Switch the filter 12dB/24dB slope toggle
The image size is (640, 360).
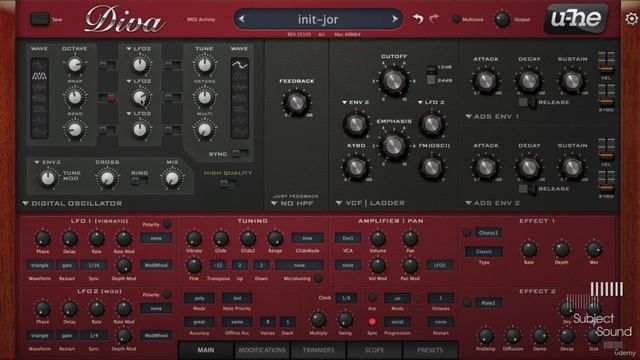coord(430,74)
